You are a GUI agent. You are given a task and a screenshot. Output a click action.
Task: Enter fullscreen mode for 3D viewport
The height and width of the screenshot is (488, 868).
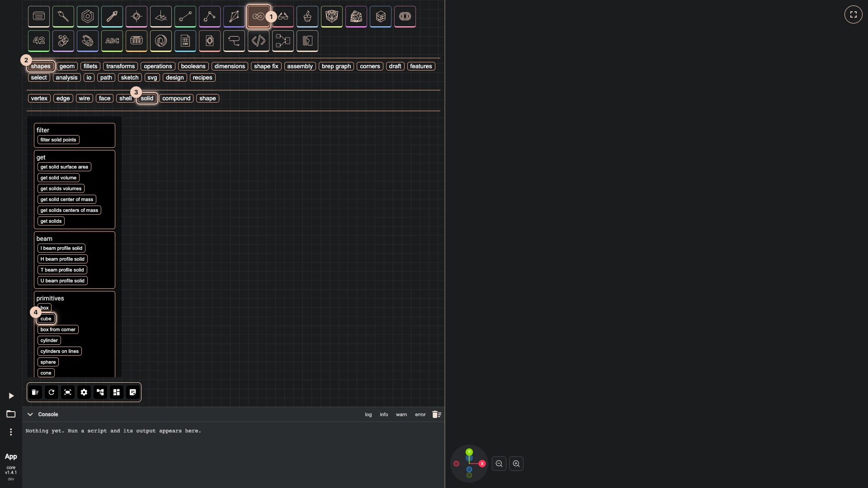(854, 14)
